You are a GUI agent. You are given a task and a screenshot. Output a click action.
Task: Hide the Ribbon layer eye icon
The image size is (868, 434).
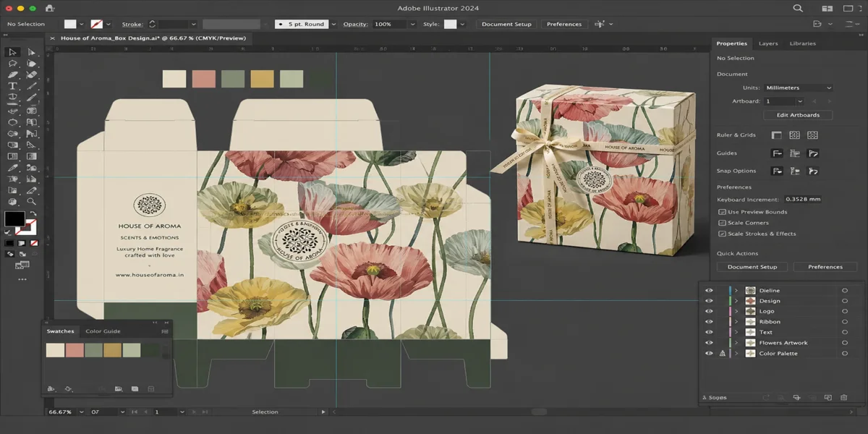click(709, 322)
